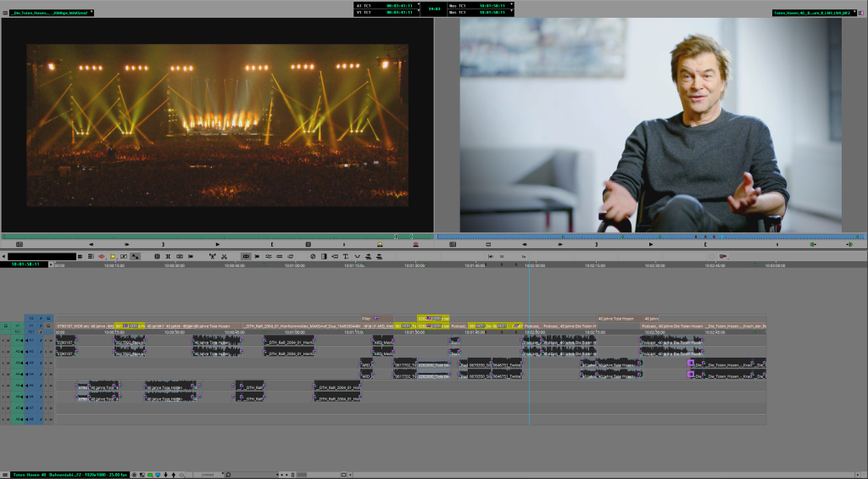Toggle source track selector V1 (green)
Screen dimensions: 868x479
point(17,326)
